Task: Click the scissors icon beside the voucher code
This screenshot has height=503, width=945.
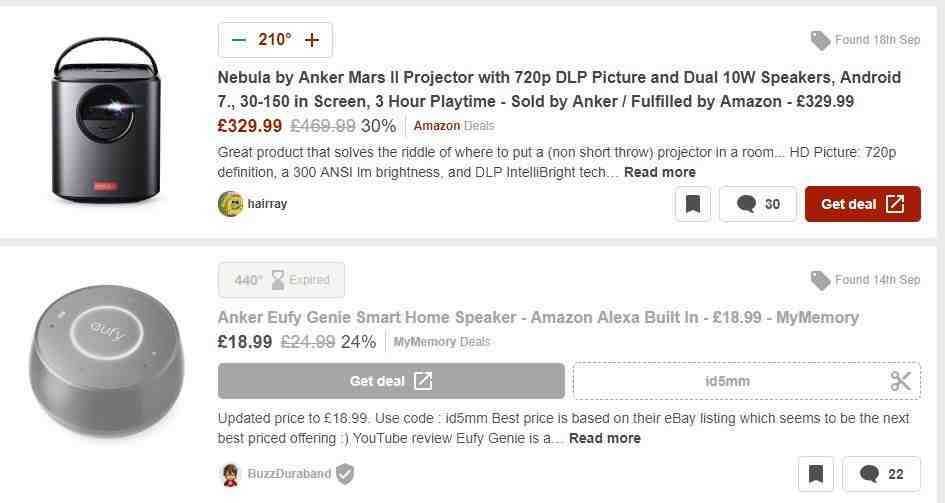Action: pyautogui.click(x=900, y=381)
